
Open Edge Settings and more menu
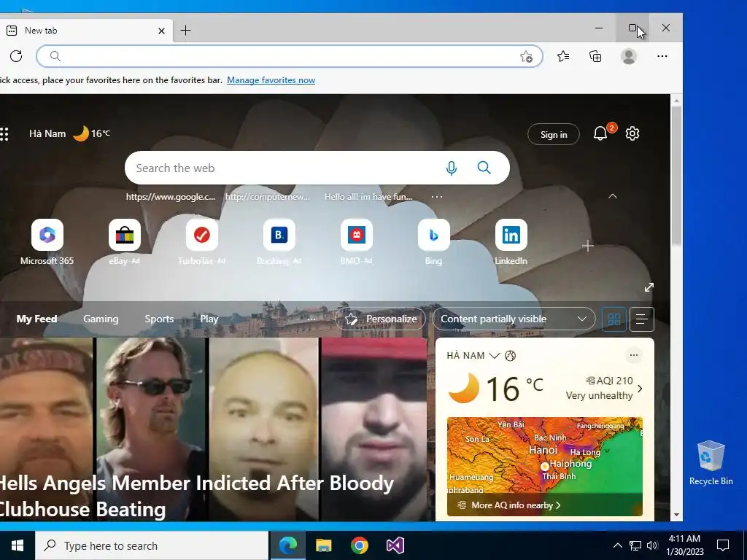(662, 56)
